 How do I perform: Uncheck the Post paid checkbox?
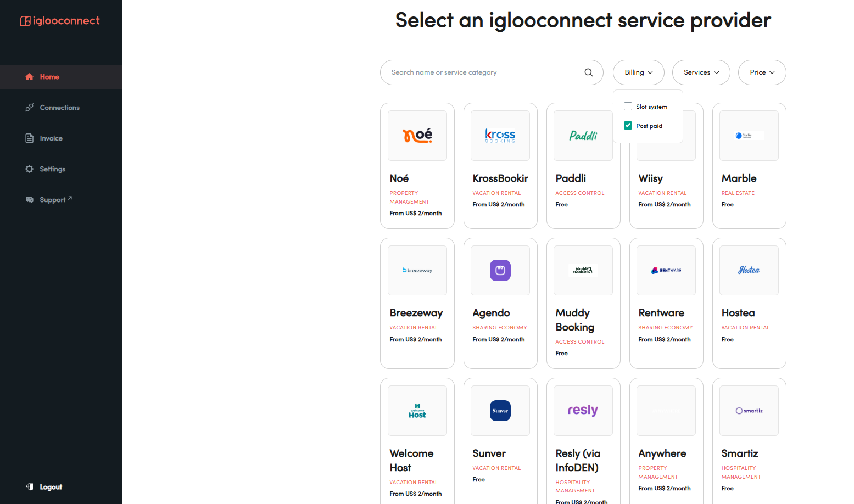tap(628, 126)
